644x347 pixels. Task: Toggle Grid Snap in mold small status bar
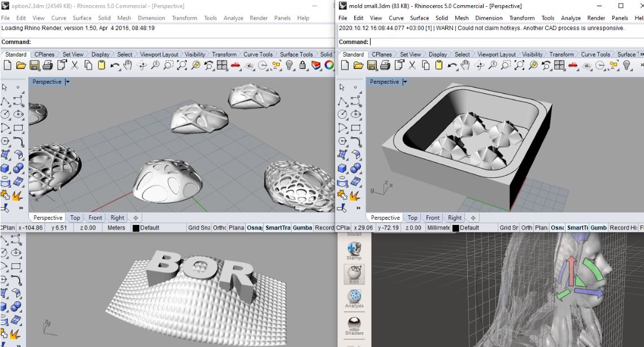(508, 228)
